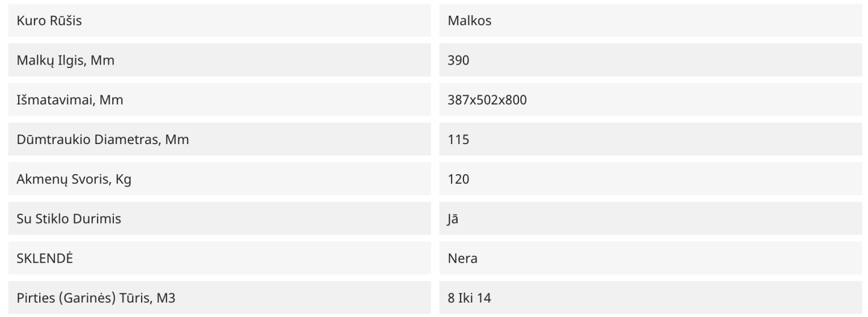Click the Pirties (Garinės) Tūris, M3 label
Viewport: 868px width, 317px height.
click(x=96, y=298)
